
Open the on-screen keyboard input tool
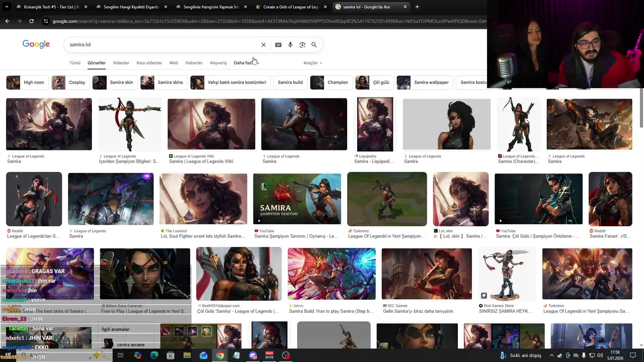[278, 45]
